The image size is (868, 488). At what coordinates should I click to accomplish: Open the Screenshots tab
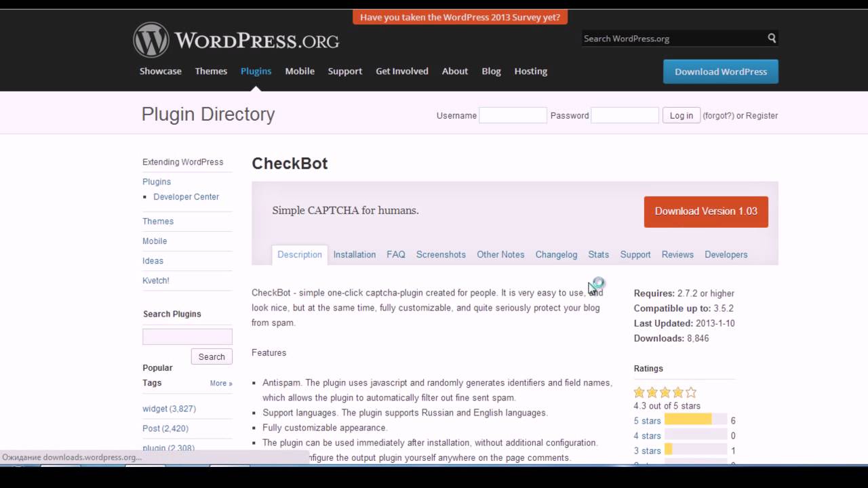tap(441, 255)
